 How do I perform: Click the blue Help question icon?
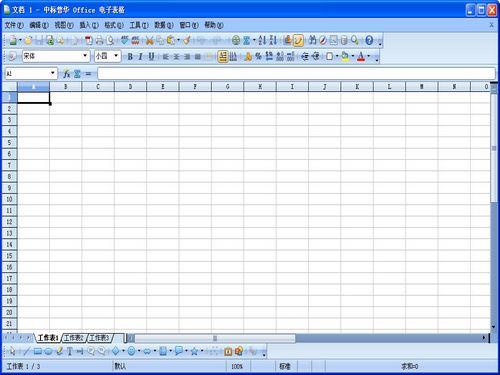[369, 40]
